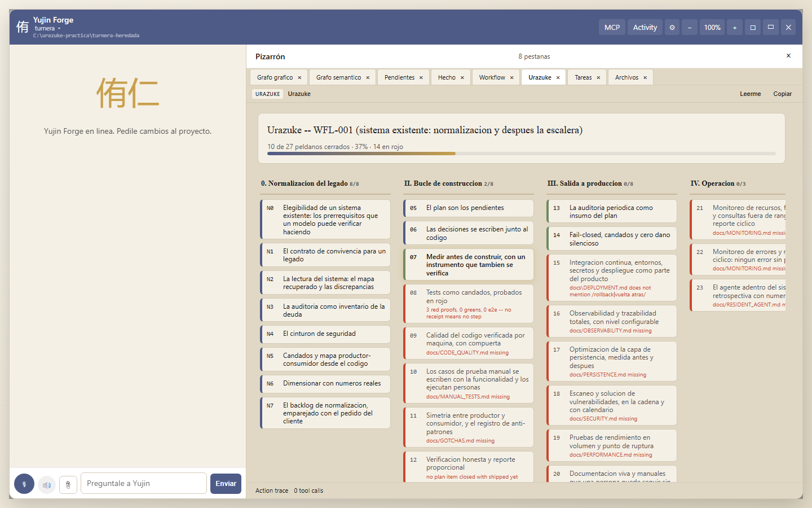The height and width of the screenshot is (508, 812).
Task: Close the Tareas tab
Action: (x=598, y=78)
